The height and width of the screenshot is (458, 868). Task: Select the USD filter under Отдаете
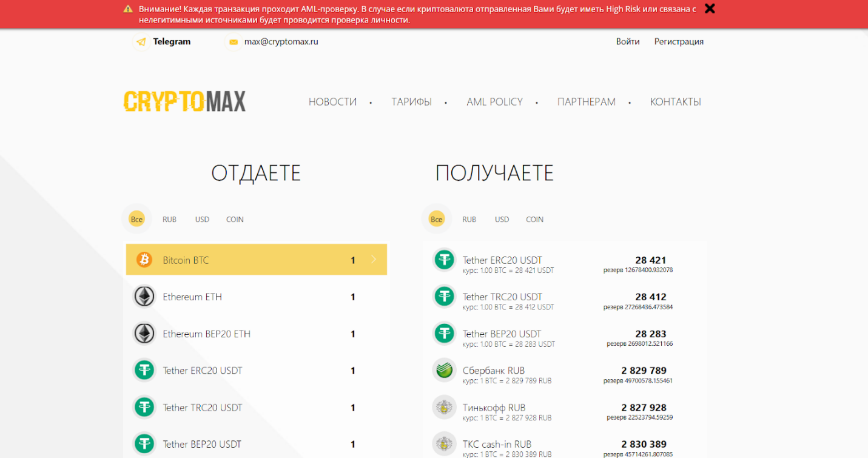tap(202, 220)
